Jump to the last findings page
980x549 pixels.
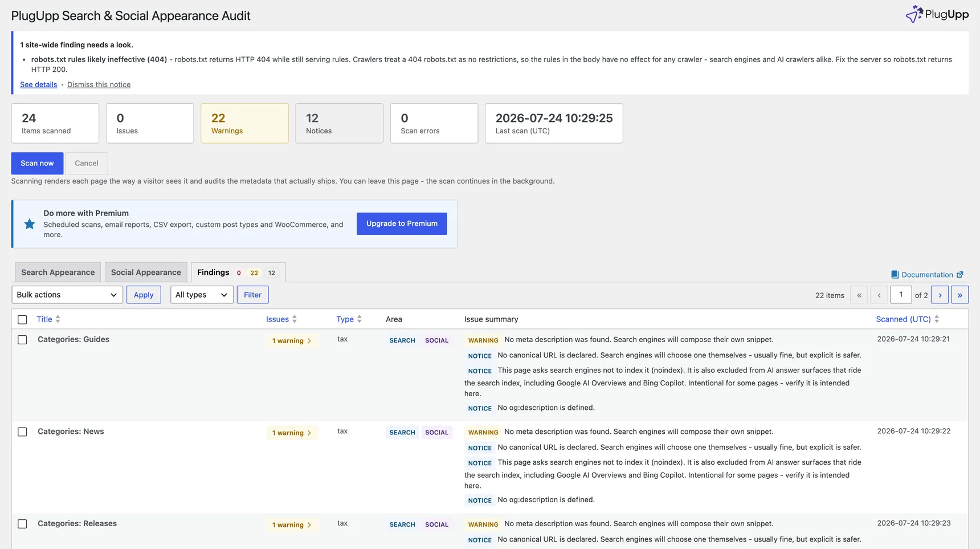pyautogui.click(x=960, y=295)
